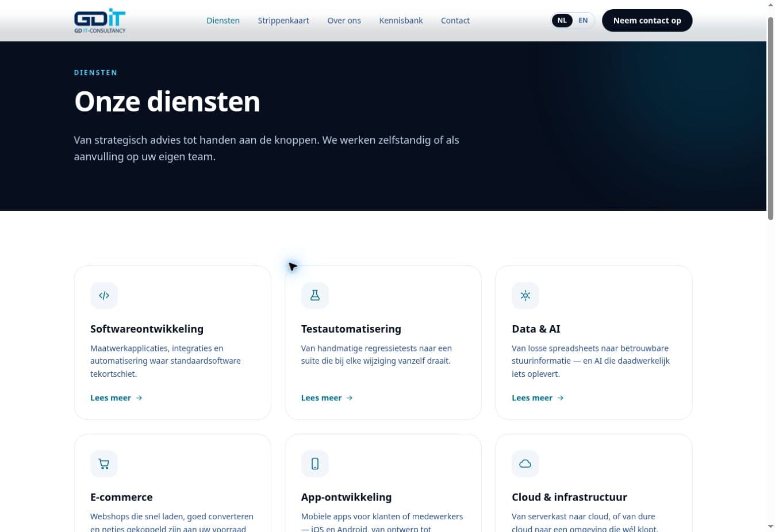Navigate to Contact in the navbar
The height and width of the screenshot is (532, 775).
tap(455, 21)
